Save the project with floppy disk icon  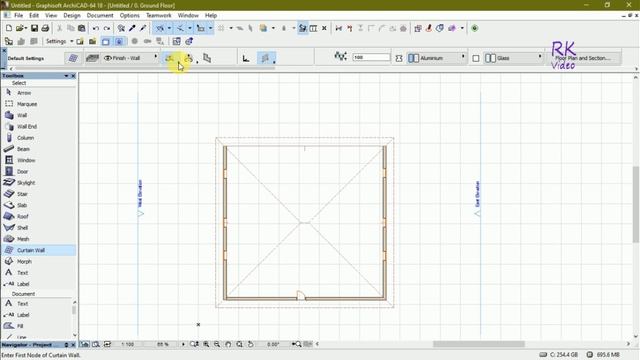point(34,28)
